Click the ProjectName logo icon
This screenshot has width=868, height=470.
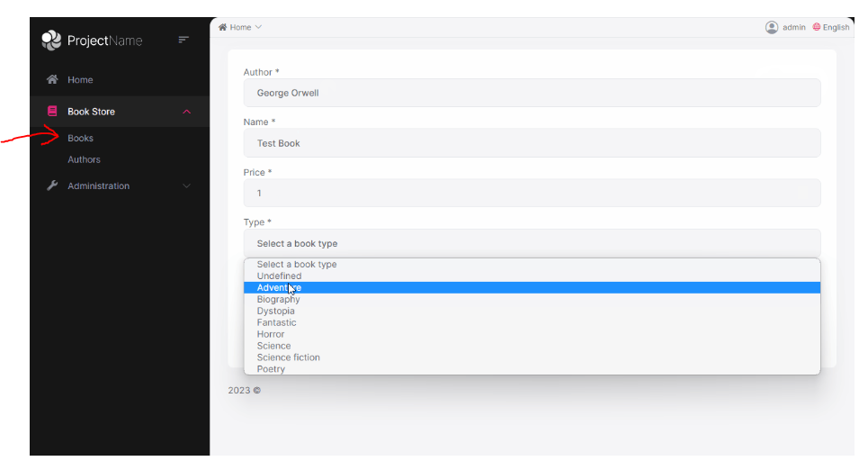[x=51, y=41]
